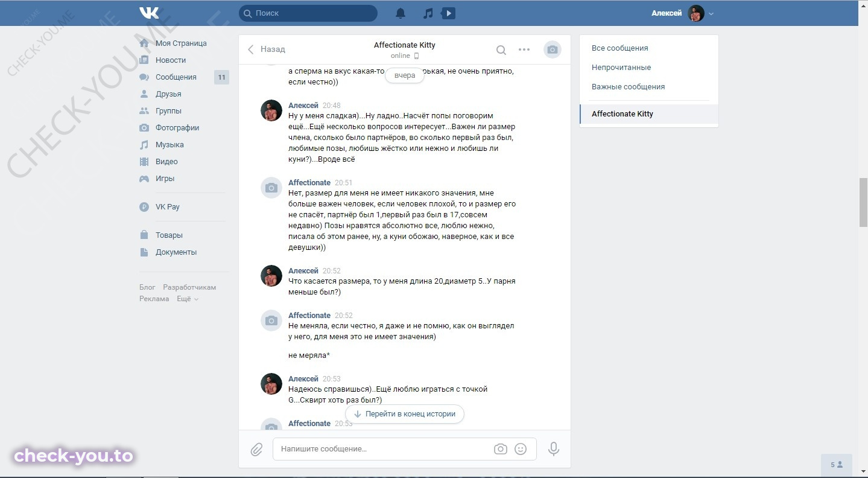Click Алексей's avatar in the header
Screen dimensions: 868x478
696,13
